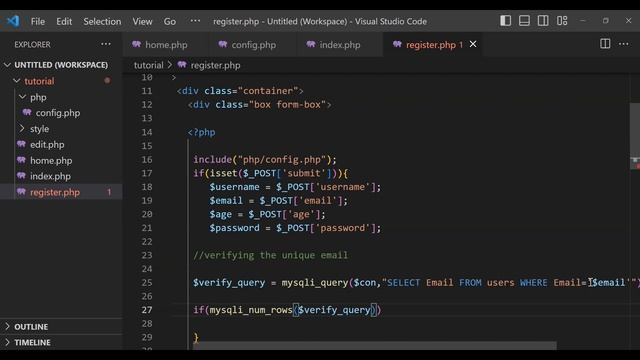Click the Explorer panel title
The height and width of the screenshot is (360, 640).
[x=32, y=44]
